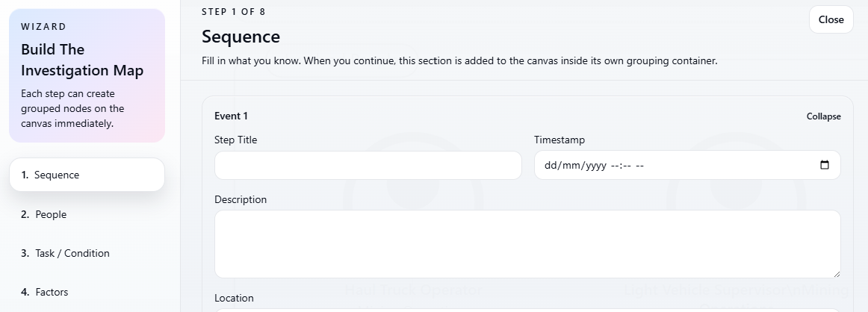Open the Timestamp calendar picker icon
This screenshot has height=312, width=868.
[825, 165]
